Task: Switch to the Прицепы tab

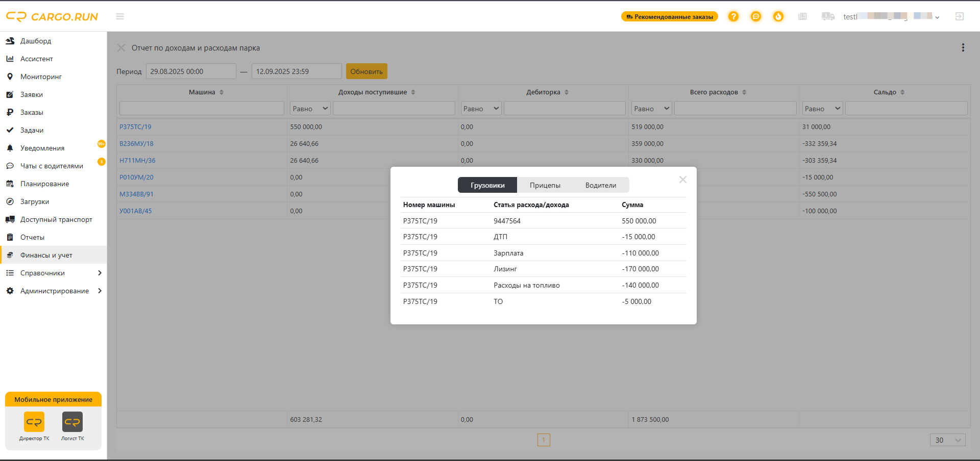Action: (545, 185)
